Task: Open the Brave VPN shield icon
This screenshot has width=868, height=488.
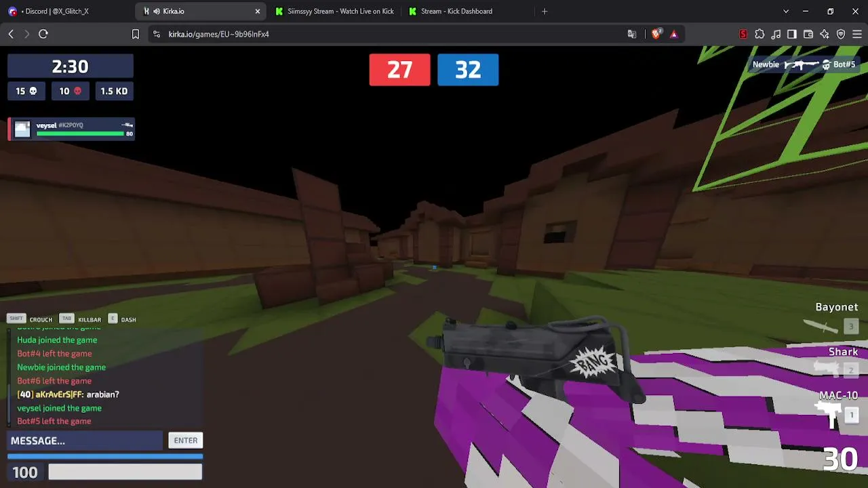Action: (x=841, y=34)
